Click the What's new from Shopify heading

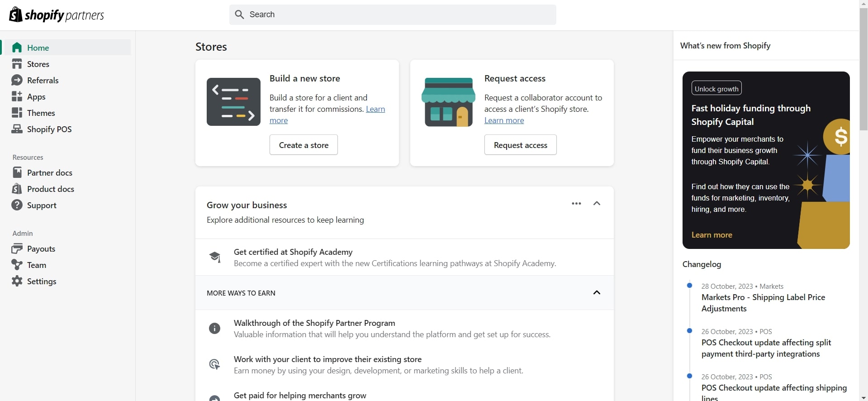(x=725, y=46)
